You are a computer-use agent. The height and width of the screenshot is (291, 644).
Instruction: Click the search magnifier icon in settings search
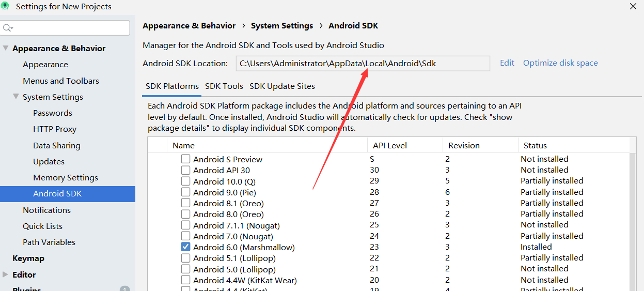pos(7,28)
